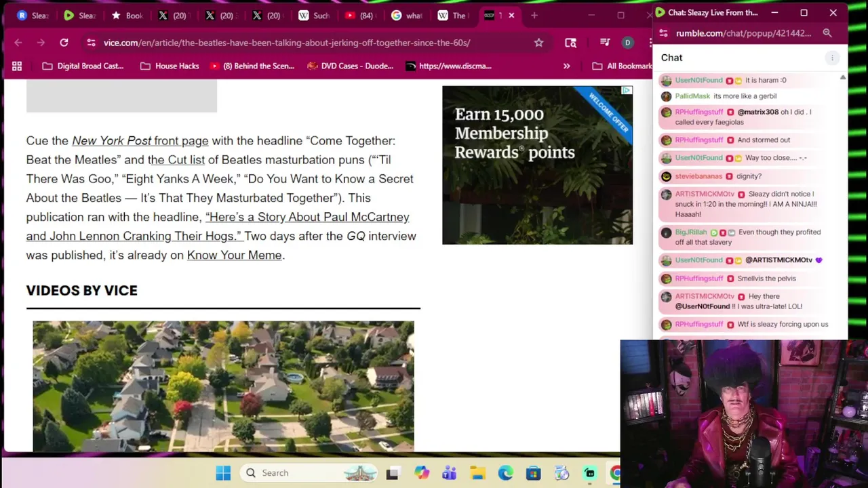Switch to the Wikipedia Such tab

point(313,15)
